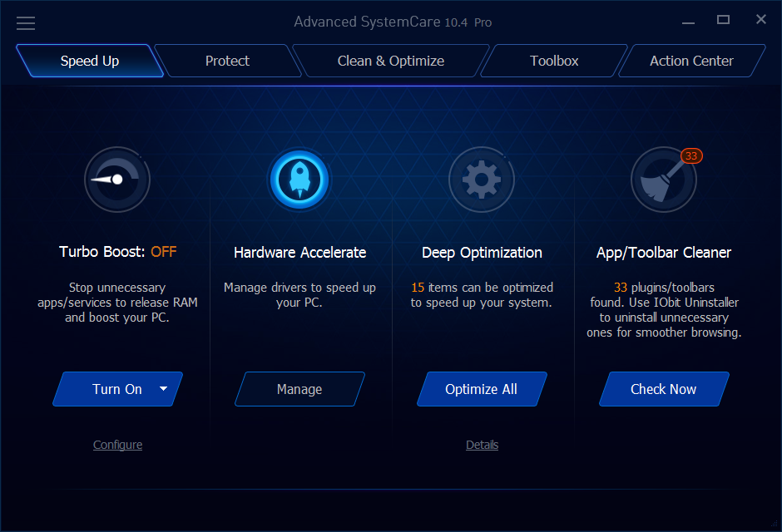Click Optimize All button
This screenshot has height=532, width=782.
coord(482,389)
